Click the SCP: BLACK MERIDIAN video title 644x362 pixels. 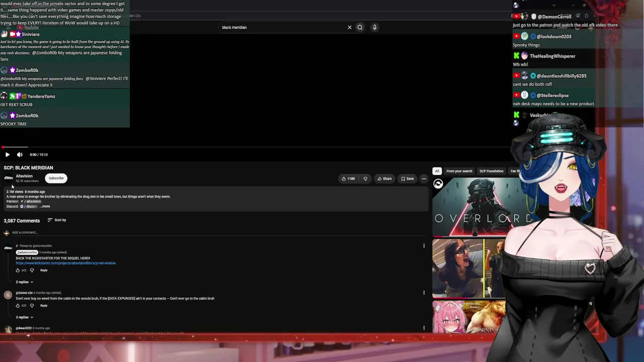click(x=28, y=168)
